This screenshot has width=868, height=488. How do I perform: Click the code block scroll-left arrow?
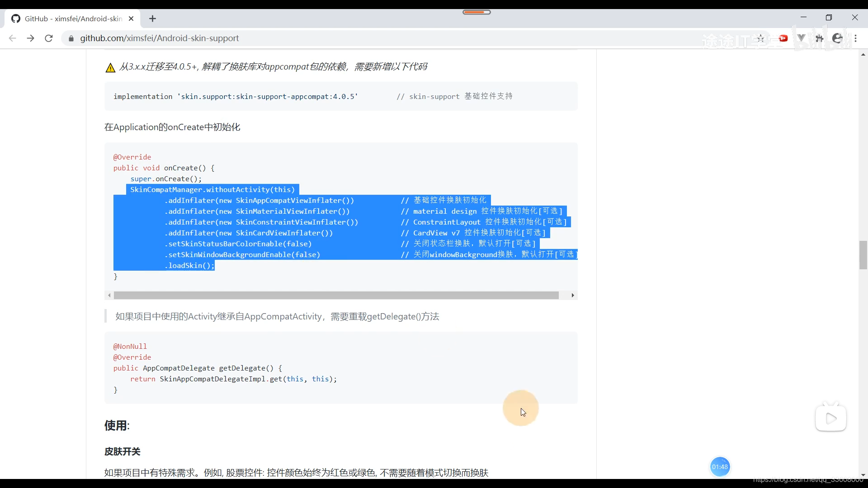[109, 295]
